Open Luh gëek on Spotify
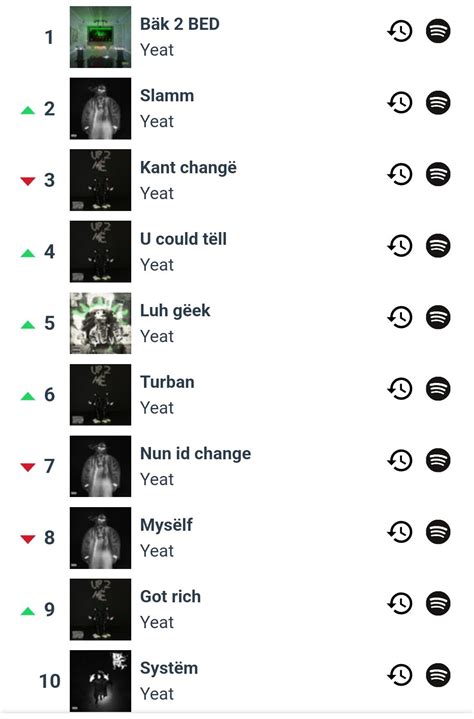 (x=438, y=317)
